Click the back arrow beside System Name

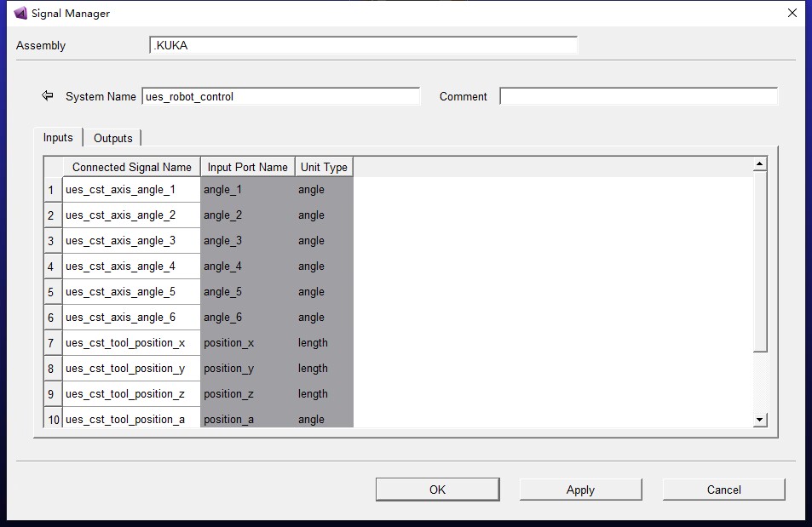click(x=48, y=96)
